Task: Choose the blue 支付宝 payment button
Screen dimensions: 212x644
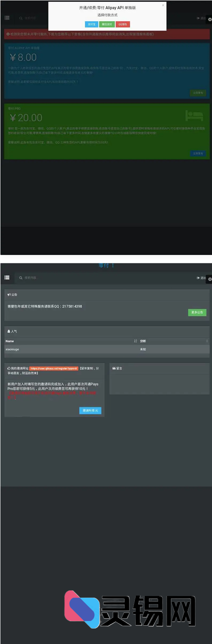Action: point(91,25)
